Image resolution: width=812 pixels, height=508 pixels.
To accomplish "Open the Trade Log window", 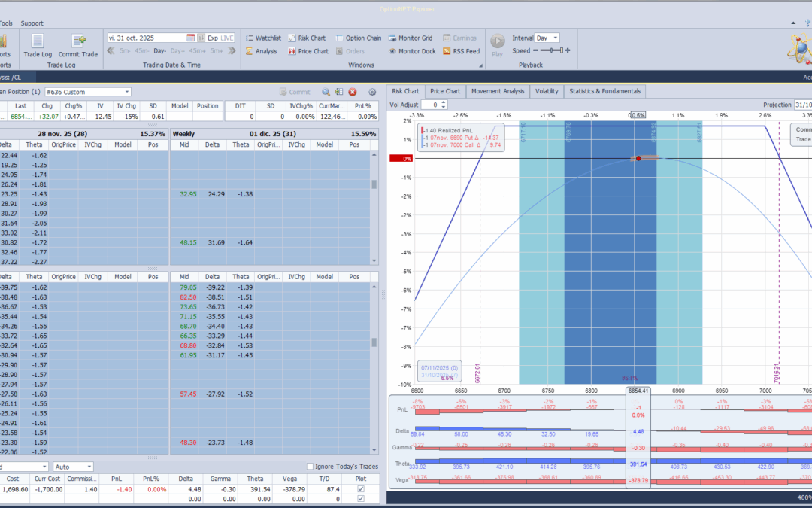I will point(38,46).
